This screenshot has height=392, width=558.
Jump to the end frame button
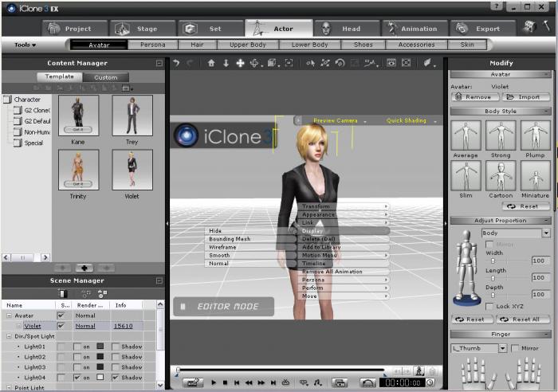click(273, 382)
